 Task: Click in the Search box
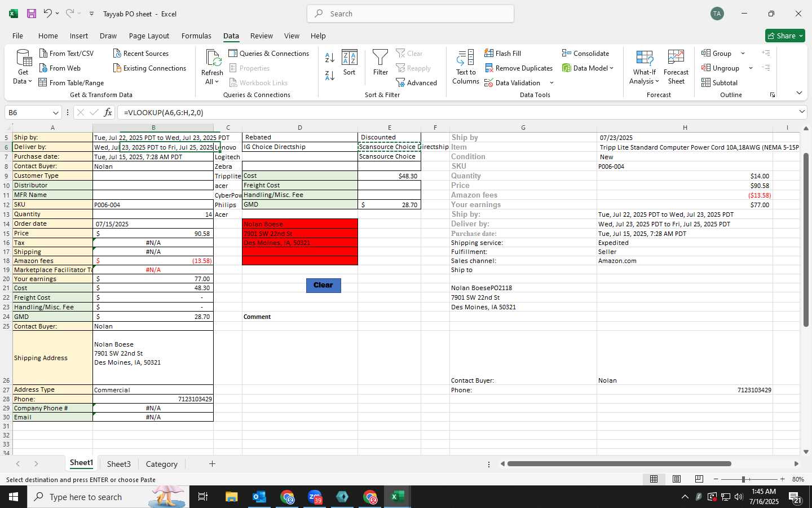(411, 14)
